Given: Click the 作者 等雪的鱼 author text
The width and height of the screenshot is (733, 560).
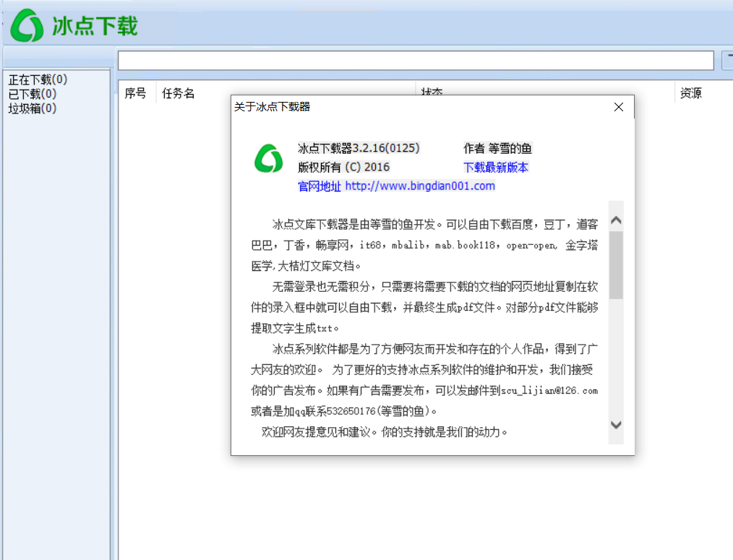Looking at the screenshot, I should pyautogui.click(x=497, y=149).
